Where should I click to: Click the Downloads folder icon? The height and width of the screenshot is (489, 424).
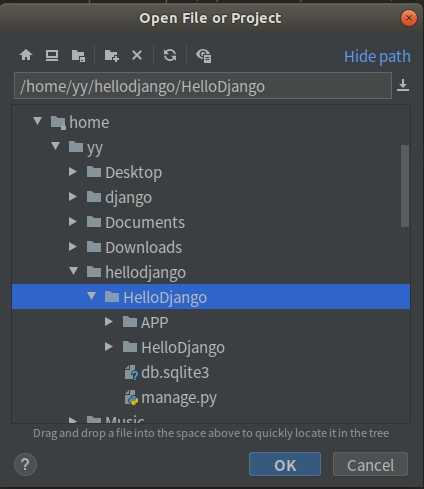click(94, 247)
